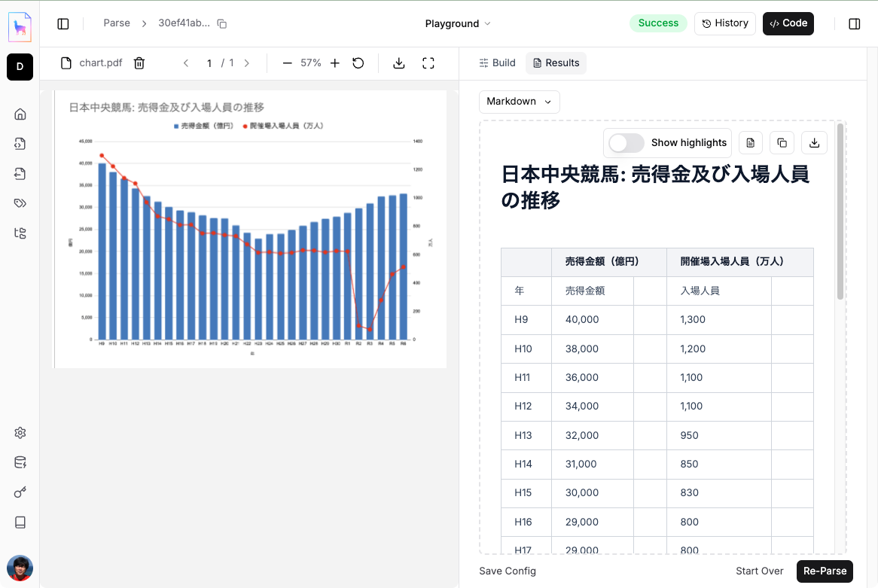
Task: Click the Success status badge
Action: [x=658, y=23]
